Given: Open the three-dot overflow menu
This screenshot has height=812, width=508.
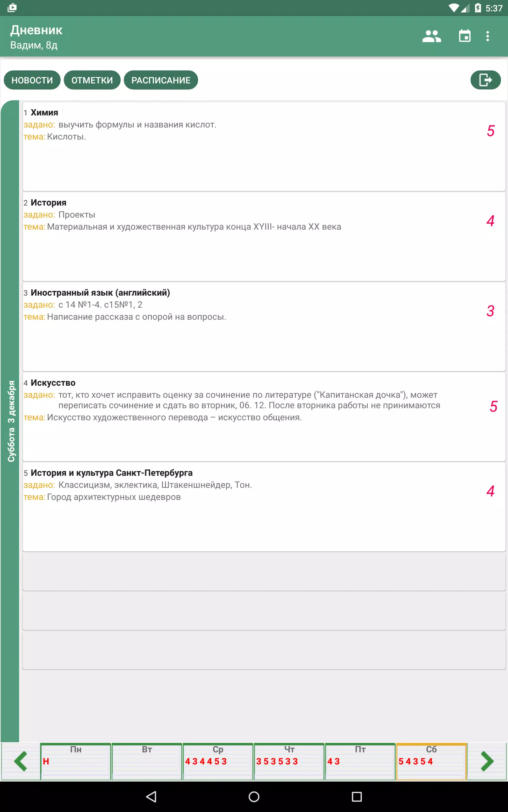Looking at the screenshot, I should click(487, 36).
